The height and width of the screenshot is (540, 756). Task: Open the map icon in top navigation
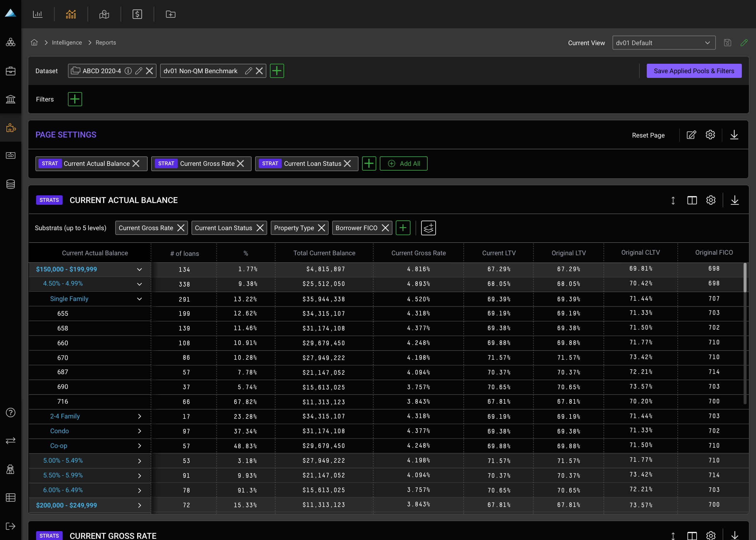tap(104, 14)
